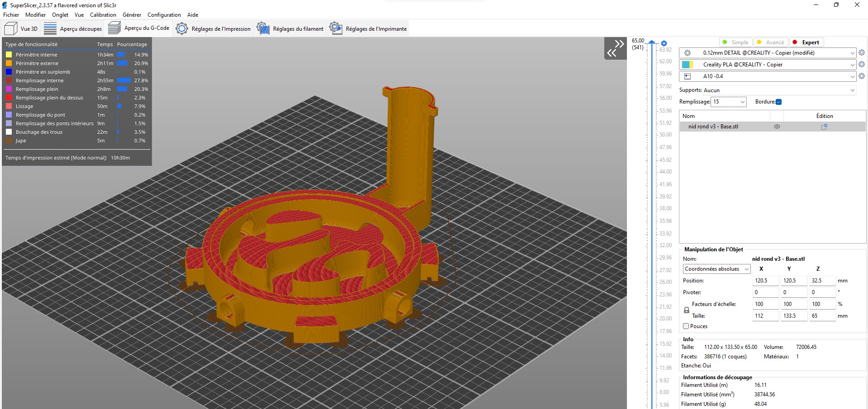The height and width of the screenshot is (409, 868).
Task: Click the blue plus icon on layer slider
Action: tap(664, 43)
